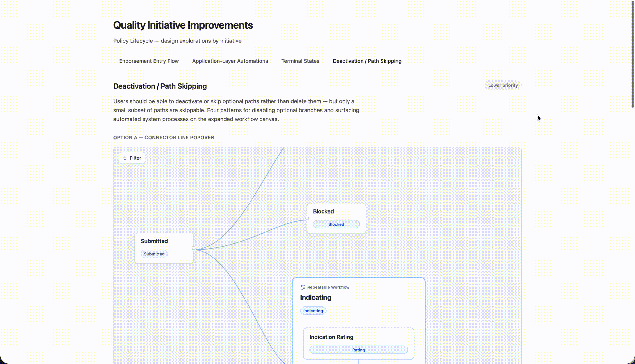Open the Endorsement Entry Flow tab
Screen dimensions: 635x364
click(149, 61)
